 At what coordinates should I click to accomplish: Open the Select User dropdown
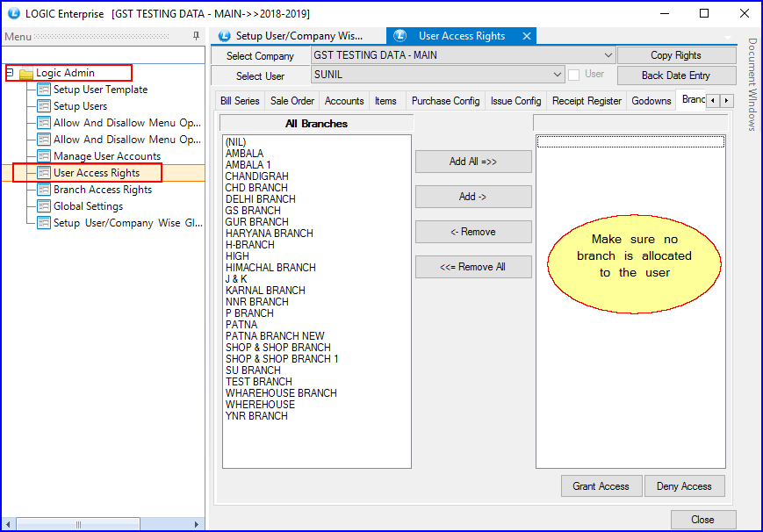(x=558, y=75)
